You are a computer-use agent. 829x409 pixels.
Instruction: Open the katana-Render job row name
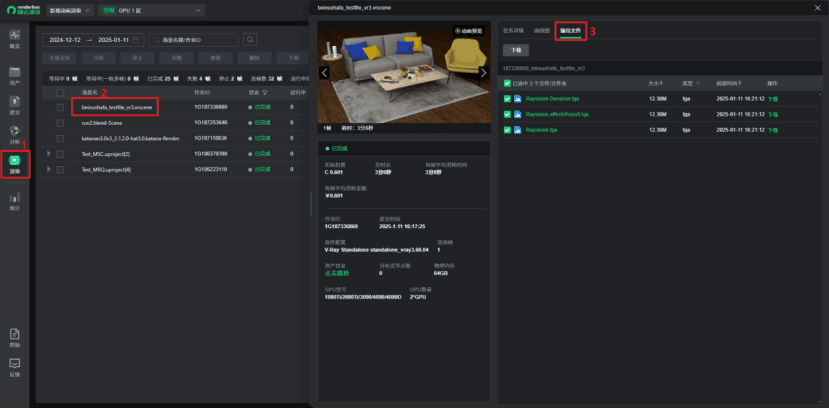[x=130, y=138]
